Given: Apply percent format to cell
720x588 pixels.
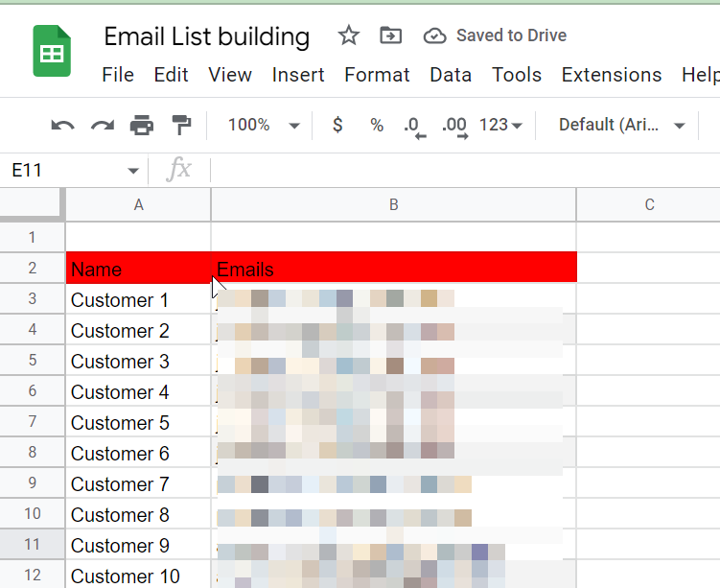Looking at the screenshot, I should pos(377,126).
